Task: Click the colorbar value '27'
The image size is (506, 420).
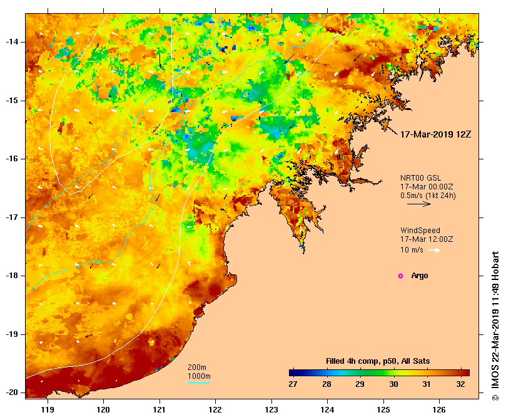Action: (293, 384)
